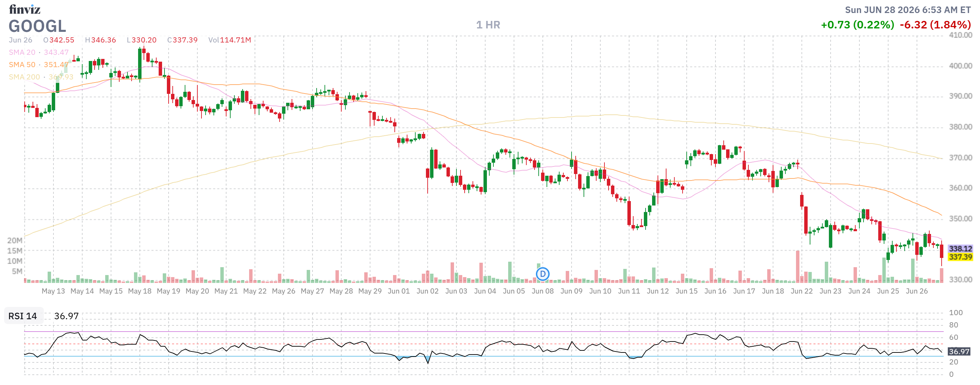Click the RSI 14 indicator label
This screenshot has height=385, width=980.
[x=23, y=316]
